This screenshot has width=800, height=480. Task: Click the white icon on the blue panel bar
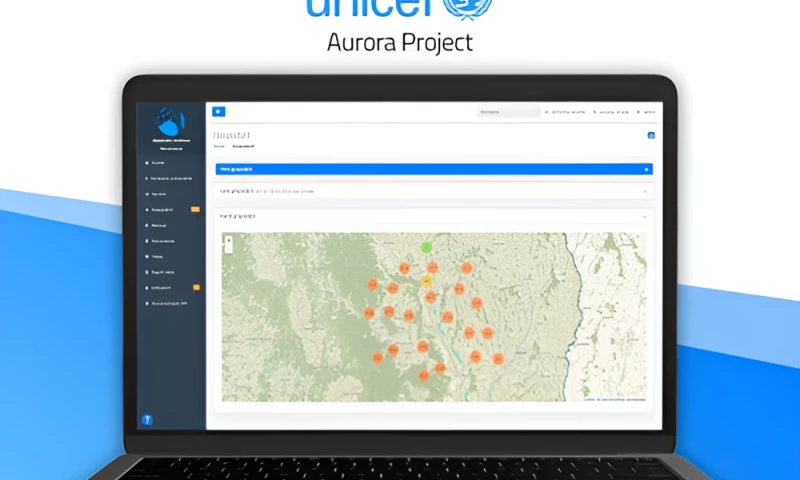click(x=647, y=169)
